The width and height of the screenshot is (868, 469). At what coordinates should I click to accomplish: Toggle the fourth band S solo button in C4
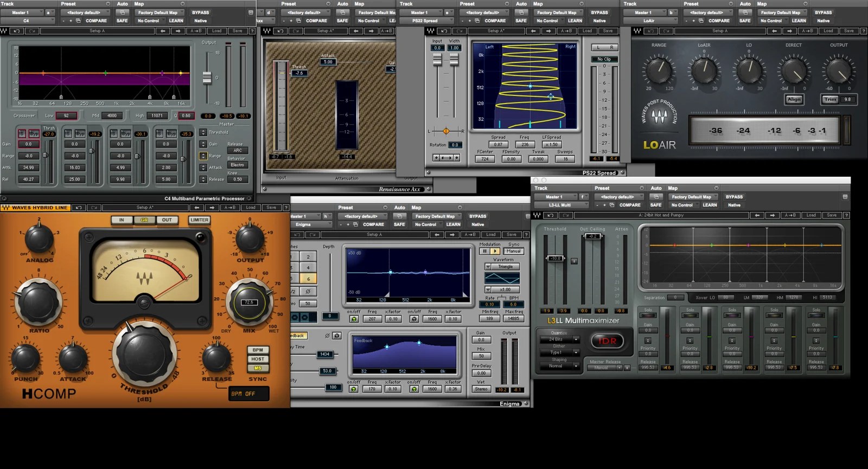point(159,133)
